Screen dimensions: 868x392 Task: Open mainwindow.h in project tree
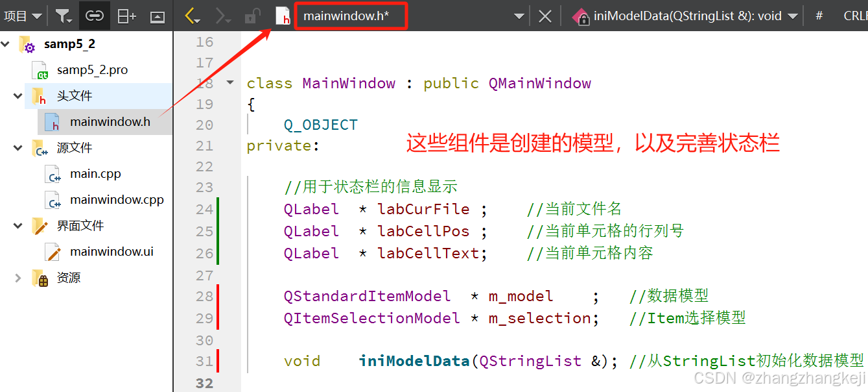[x=110, y=122]
